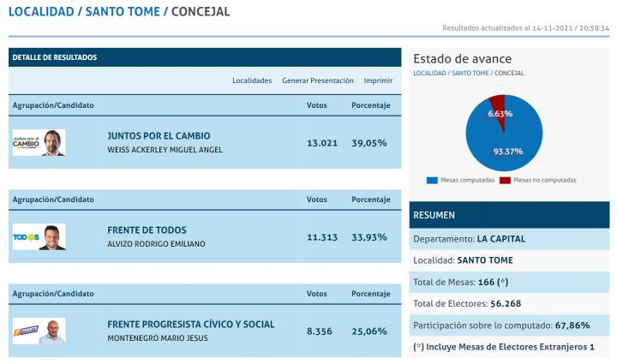This screenshot has width=617, height=364.
Task: Click vote count 11.313
Action: [322, 237]
